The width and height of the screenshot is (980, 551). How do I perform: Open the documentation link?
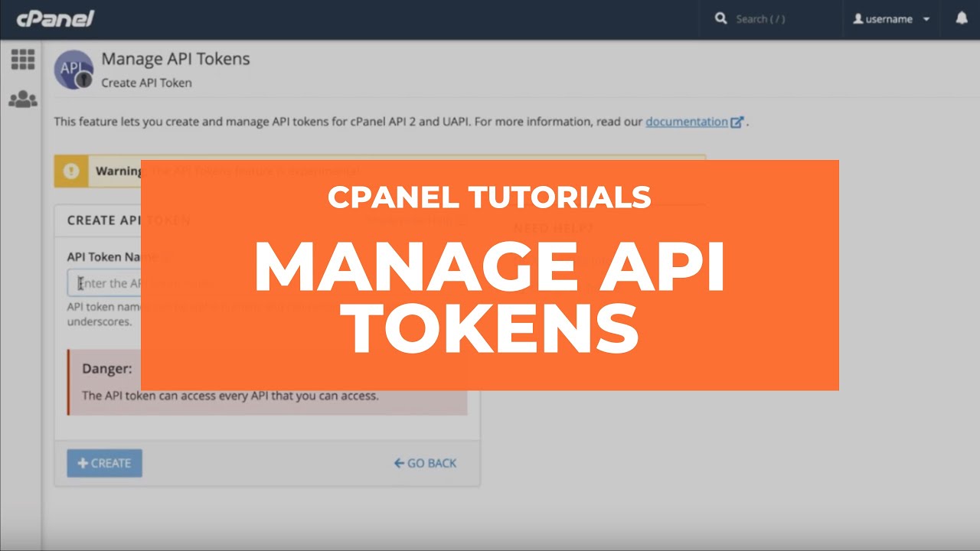(687, 122)
